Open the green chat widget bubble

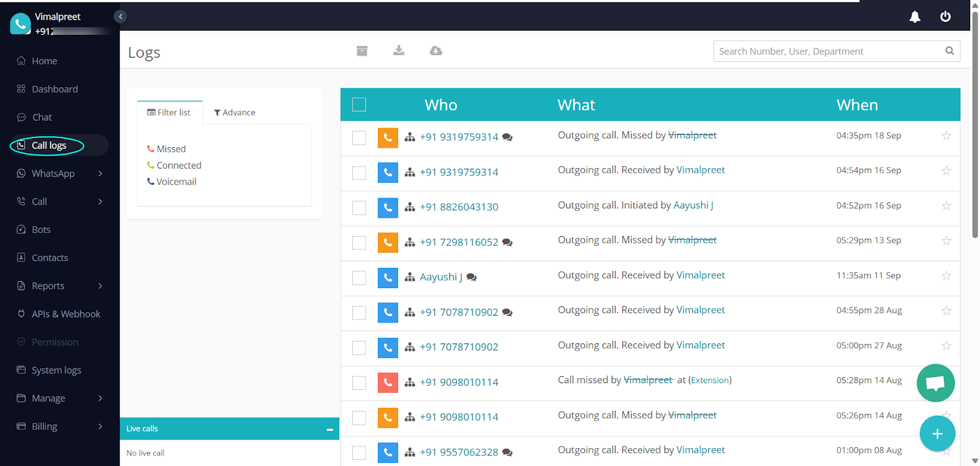(935, 383)
